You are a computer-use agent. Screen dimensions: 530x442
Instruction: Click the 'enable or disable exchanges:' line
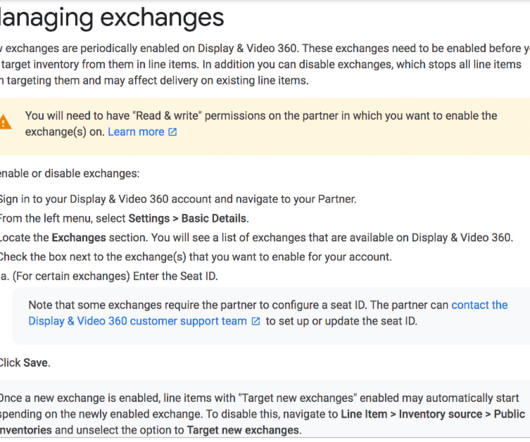coord(70,173)
